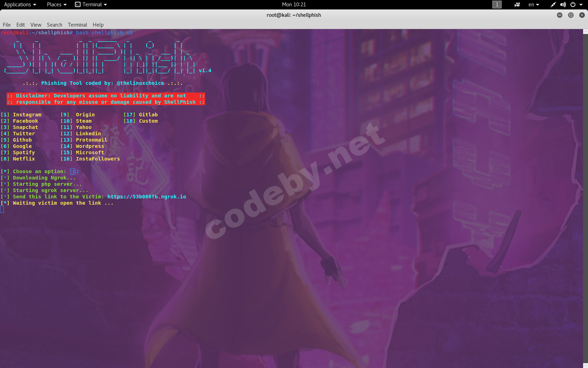Click the '[13] Protonmail' option text
The width and height of the screenshot is (588, 368).
[84, 140]
